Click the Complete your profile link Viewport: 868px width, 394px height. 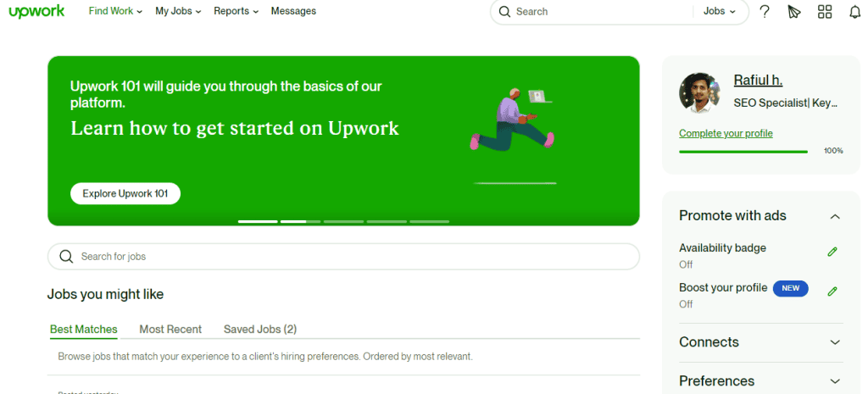726,134
